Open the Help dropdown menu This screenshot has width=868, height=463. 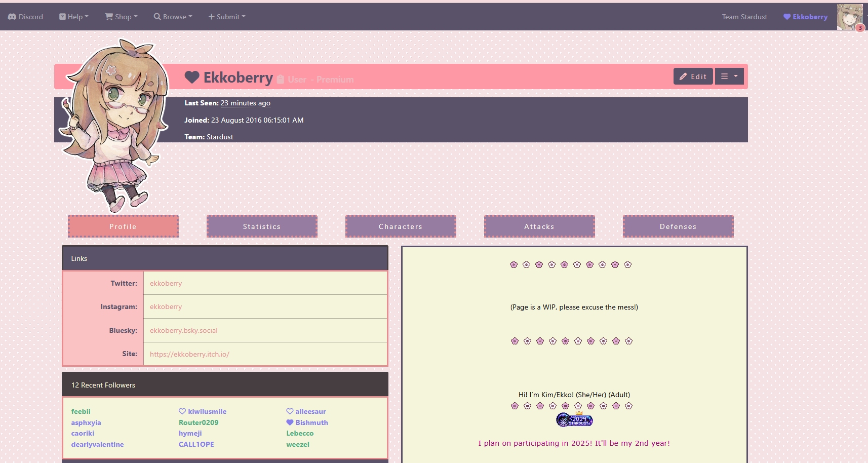[74, 17]
